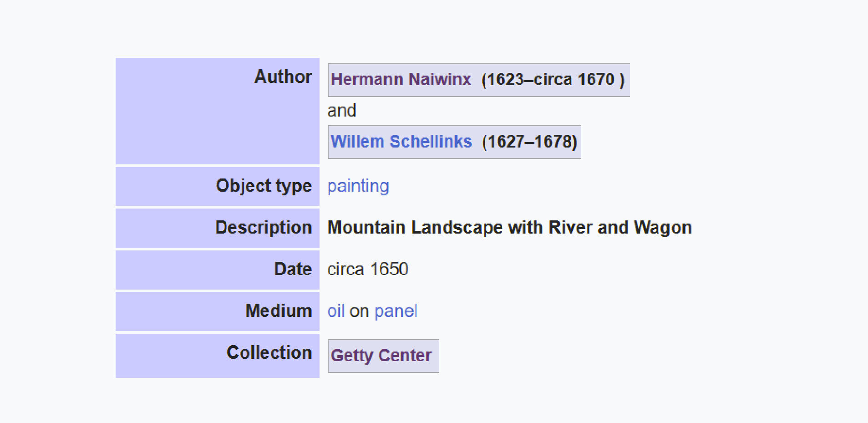Select the Medium header cell

[x=218, y=311]
